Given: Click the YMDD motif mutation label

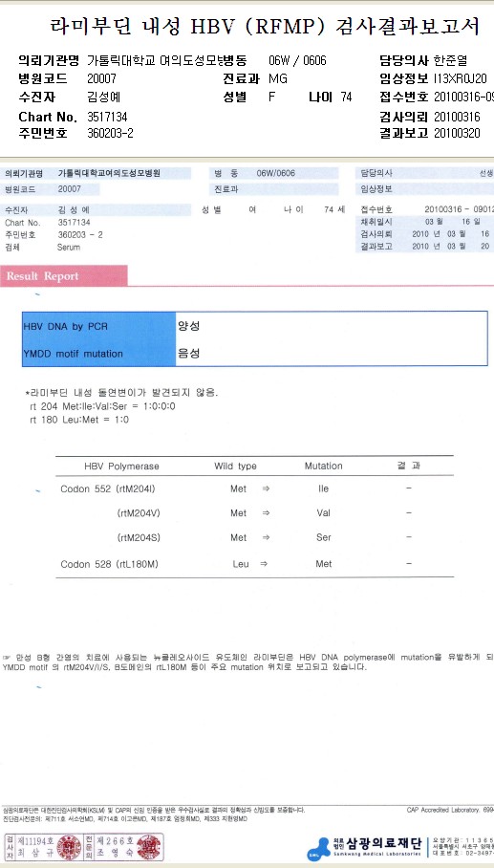Looking at the screenshot, I should click(x=73, y=353).
